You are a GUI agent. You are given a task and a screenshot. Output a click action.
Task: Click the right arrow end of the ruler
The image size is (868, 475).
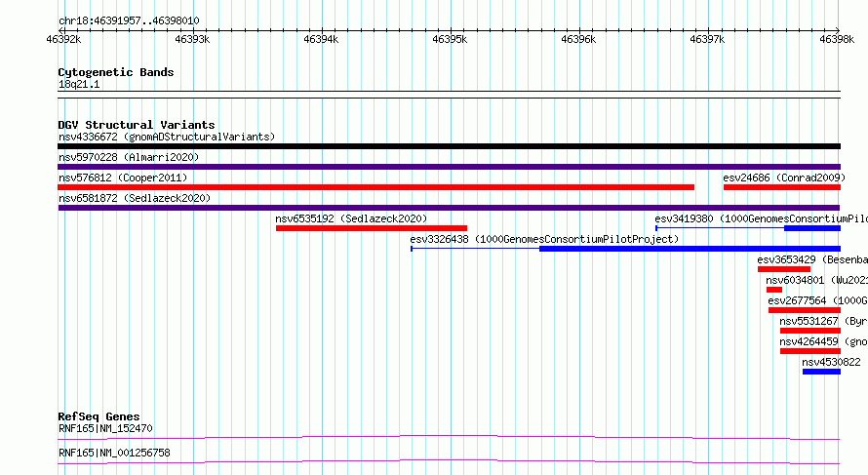pos(838,30)
